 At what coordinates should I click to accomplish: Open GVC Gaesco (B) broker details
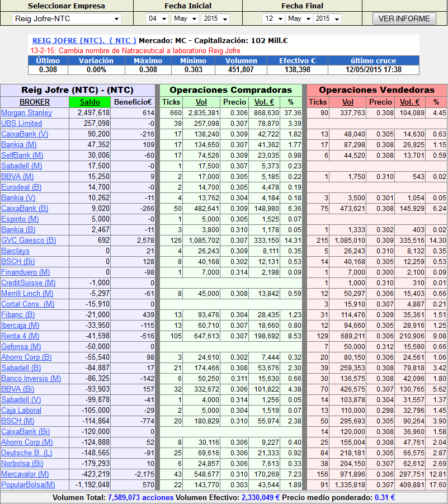tap(29, 240)
